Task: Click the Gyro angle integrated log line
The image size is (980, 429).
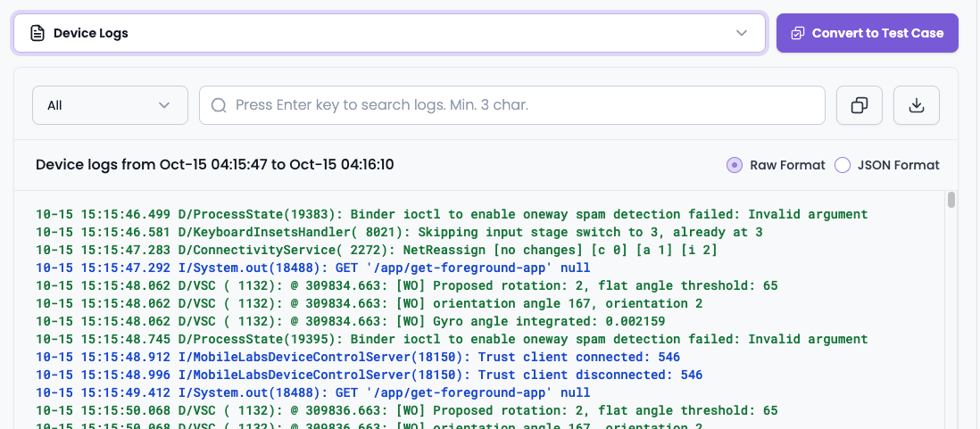Action: 350,322
